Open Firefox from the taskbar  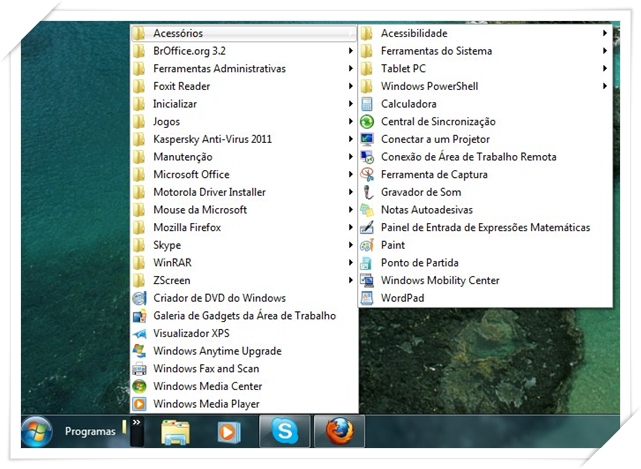coord(339,431)
